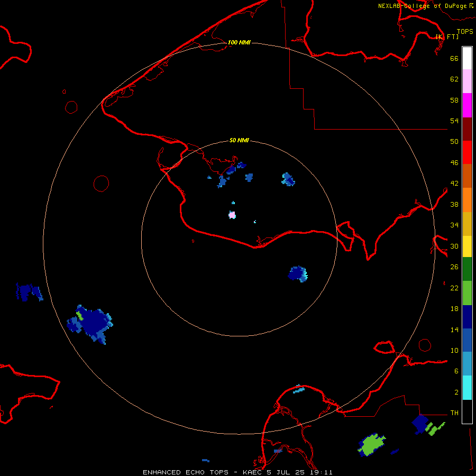Click the '58' legend value

tap(454, 100)
